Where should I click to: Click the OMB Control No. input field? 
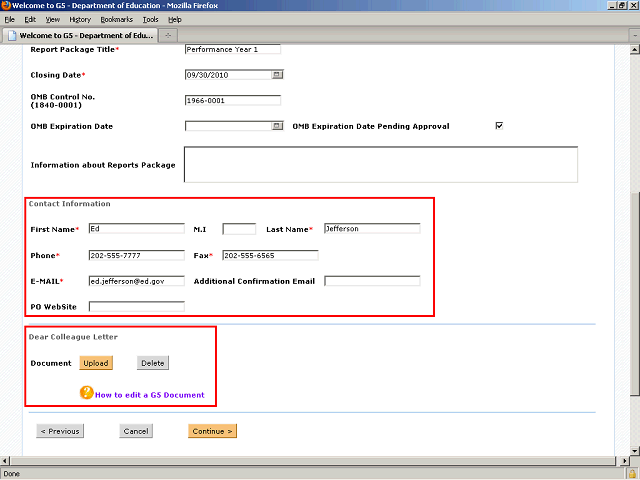(233, 100)
